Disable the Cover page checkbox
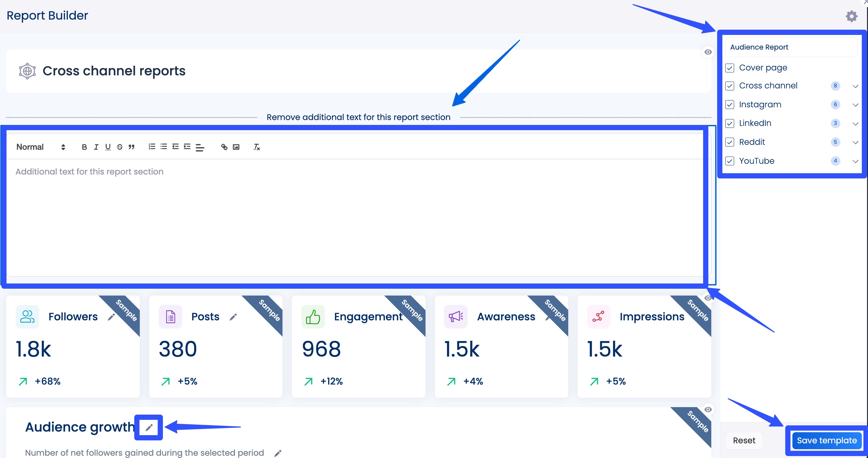The height and width of the screenshot is (458, 868). (x=730, y=68)
